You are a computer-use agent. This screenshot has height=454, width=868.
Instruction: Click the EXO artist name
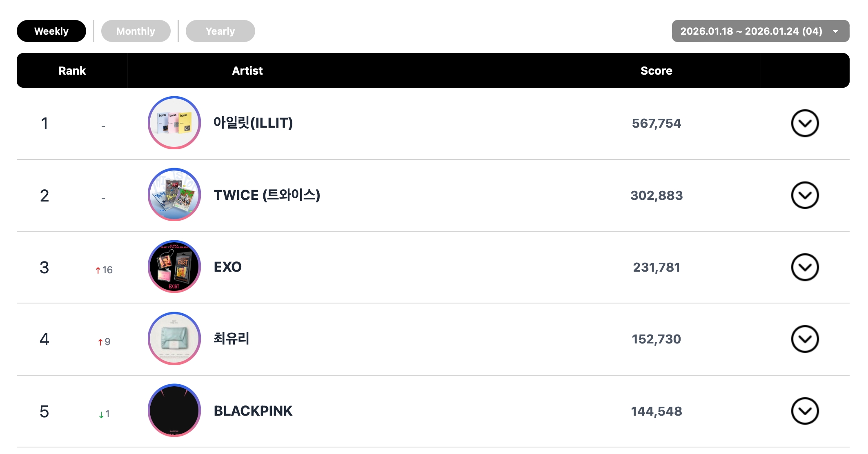pyautogui.click(x=228, y=267)
